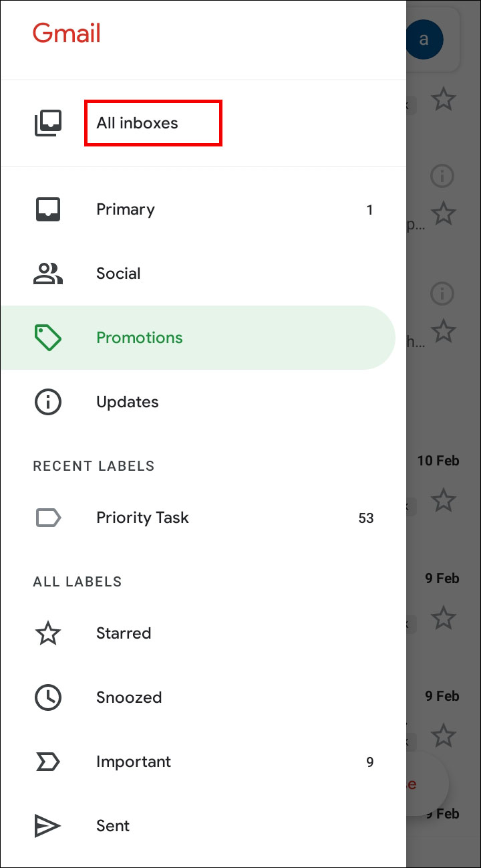This screenshot has height=868, width=481.
Task: Tap the Snoozed clock icon
Action: tap(48, 697)
